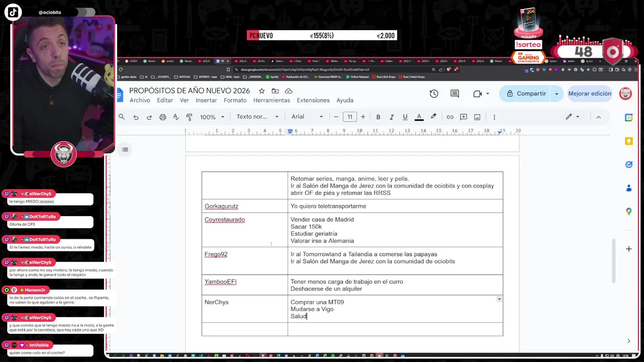Open the Ayuda menu
Viewport: 644px width, 362px height.
point(345,101)
